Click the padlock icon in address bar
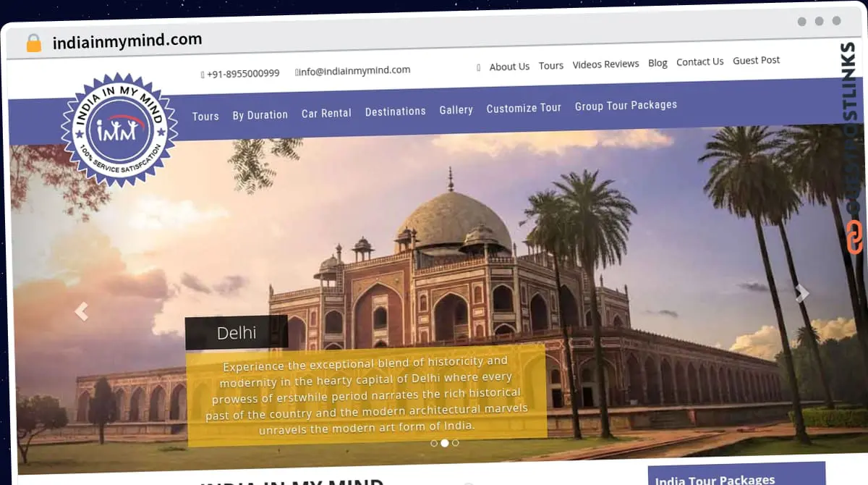 tap(33, 43)
